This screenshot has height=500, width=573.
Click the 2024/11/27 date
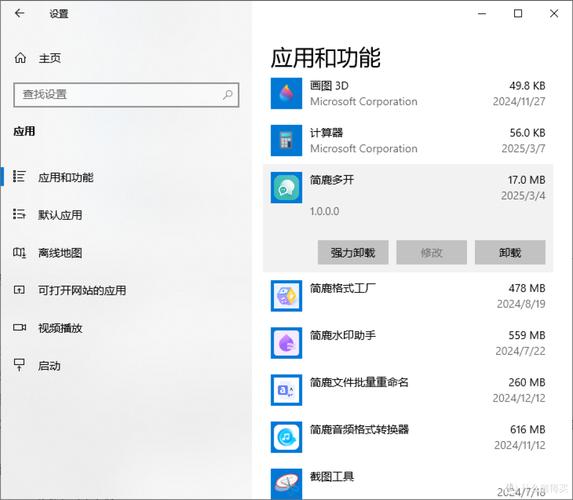pos(519,101)
